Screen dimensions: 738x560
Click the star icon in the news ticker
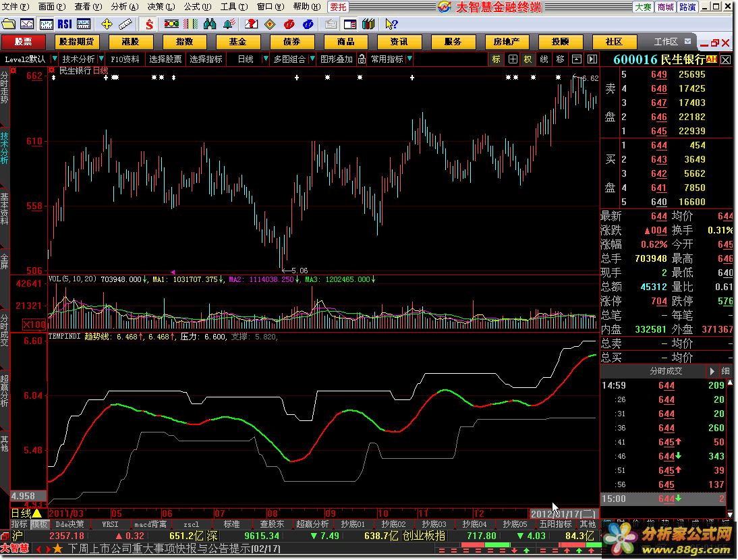coord(58,549)
